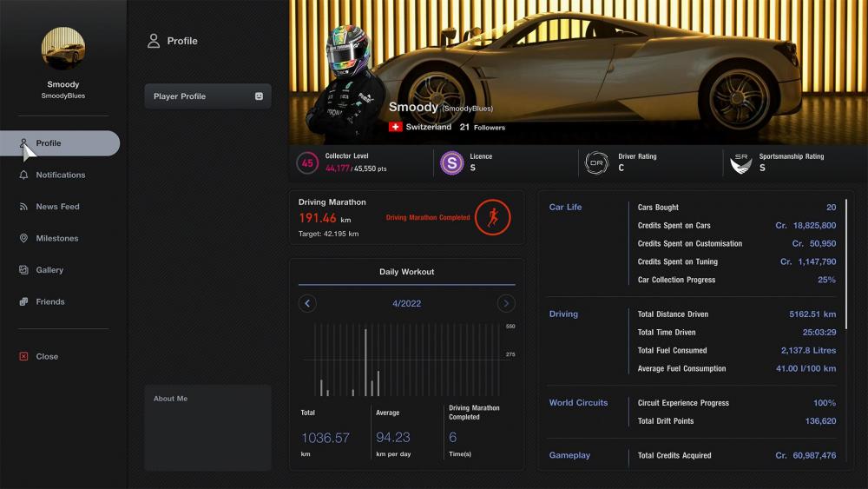This screenshot has height=489, width=868.
Task: Open the Player Profile card
Action: point(207,96)
